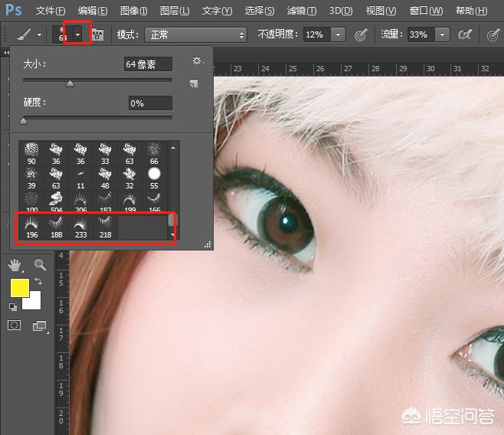Create new brush preset from current brush
Screen dimensions: 504x435
click(194, 83)
